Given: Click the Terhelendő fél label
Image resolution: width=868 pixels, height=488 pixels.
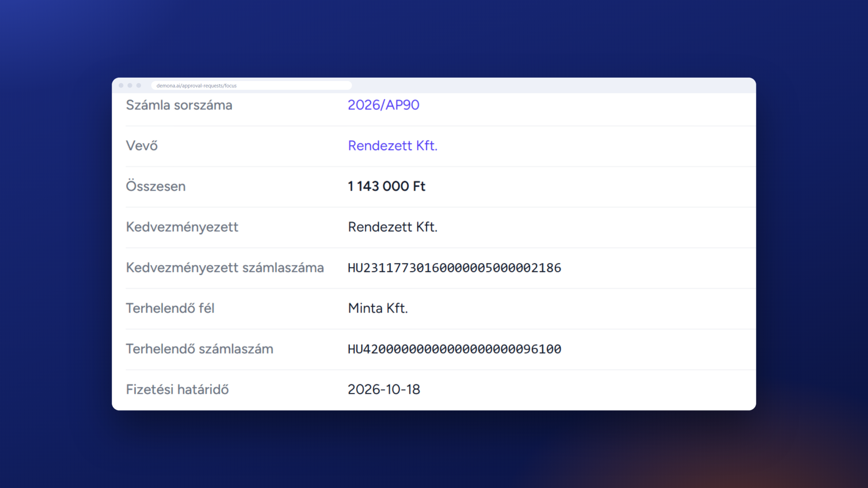Looking at the screenshot, I should (170, 308).
